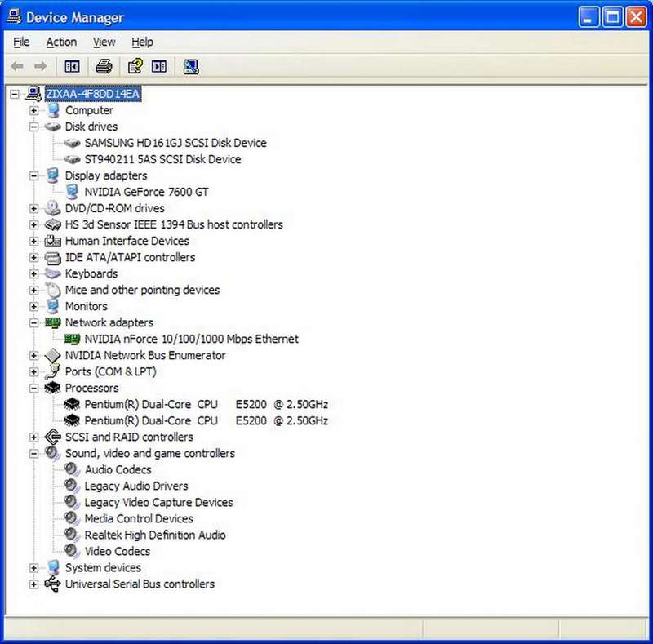
Task: Expand the Computer node
Action: pyautogui.click(x=33, y=110)
